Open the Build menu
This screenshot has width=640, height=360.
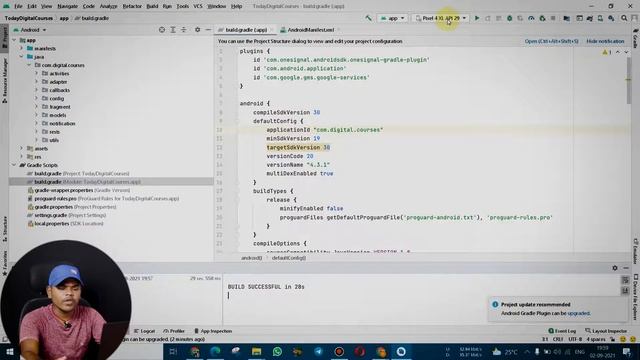tap(152, 6)
